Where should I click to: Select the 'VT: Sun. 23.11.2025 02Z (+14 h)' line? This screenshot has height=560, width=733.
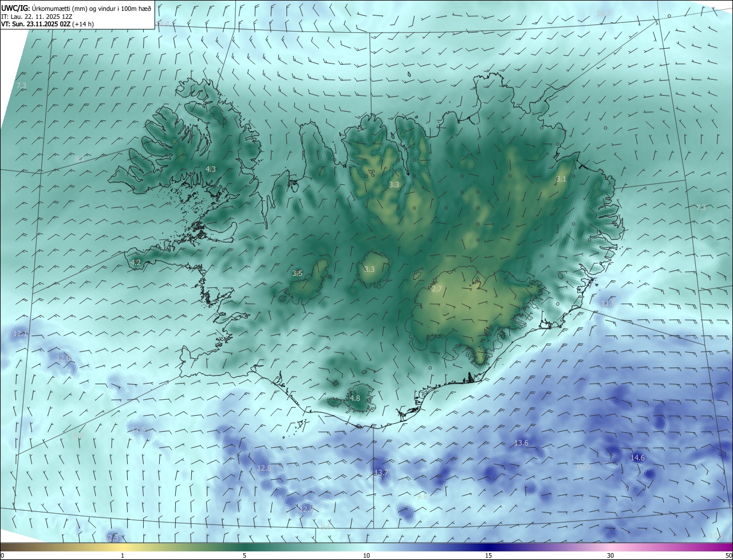pos(48,25)
